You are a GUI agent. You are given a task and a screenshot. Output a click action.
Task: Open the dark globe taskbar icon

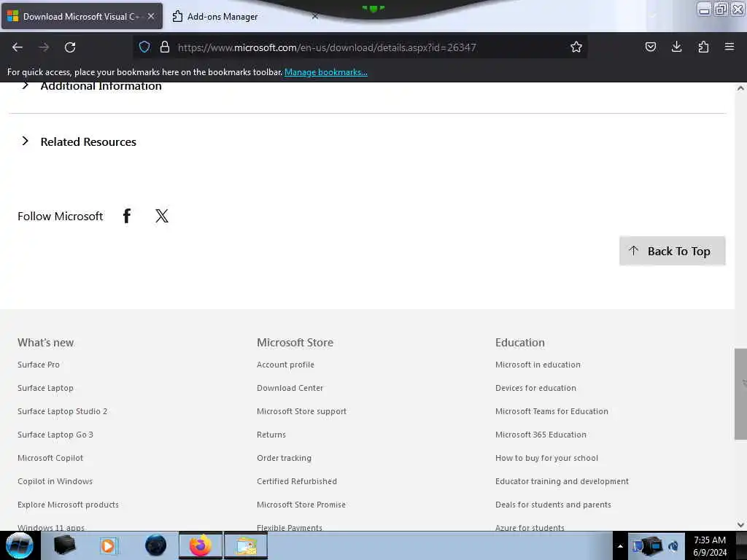[156, 545]
